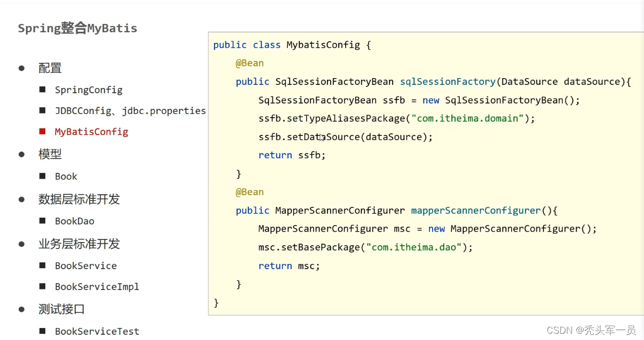Click the 'new MapperScannerConfigurer()' code line
The width and height of the screenshot is (644, 340).
point(427,229)
